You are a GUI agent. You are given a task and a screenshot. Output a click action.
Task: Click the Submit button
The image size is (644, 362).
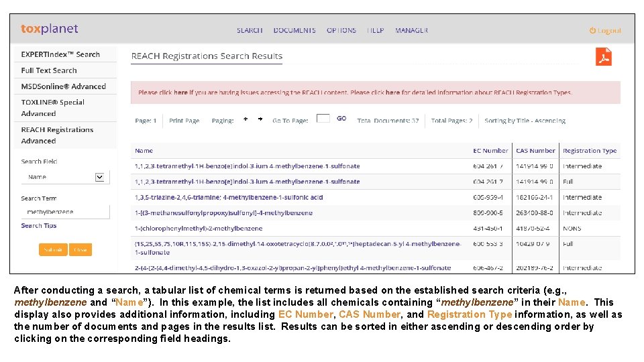pos(53,249)
